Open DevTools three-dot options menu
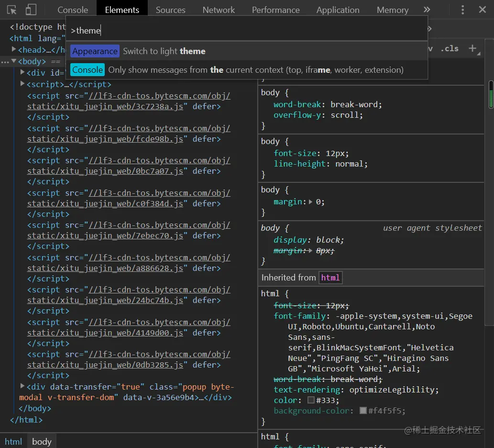Image resolution: width=494 pixels, height=448 pixels. 462,10
